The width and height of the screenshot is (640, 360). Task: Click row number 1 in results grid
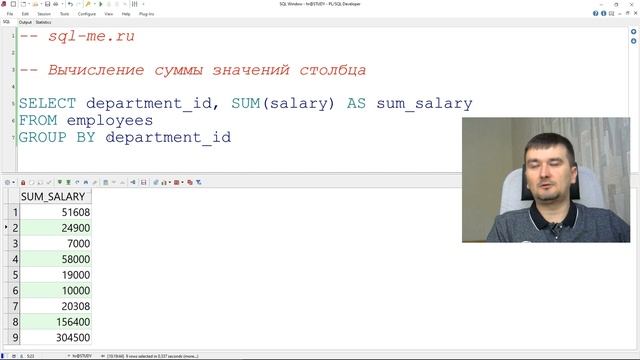coord(15,212)
